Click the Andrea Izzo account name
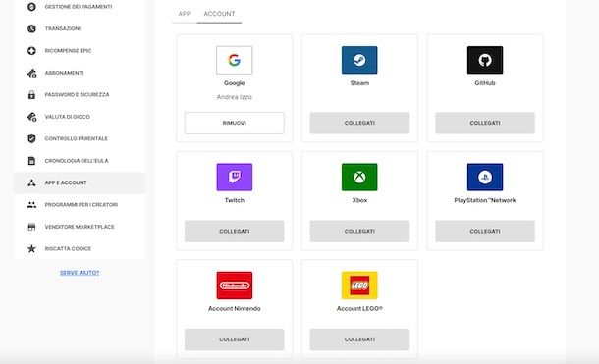Image resolution: width=599 pixels, height=364 pixels. click(x=234, y=97)
